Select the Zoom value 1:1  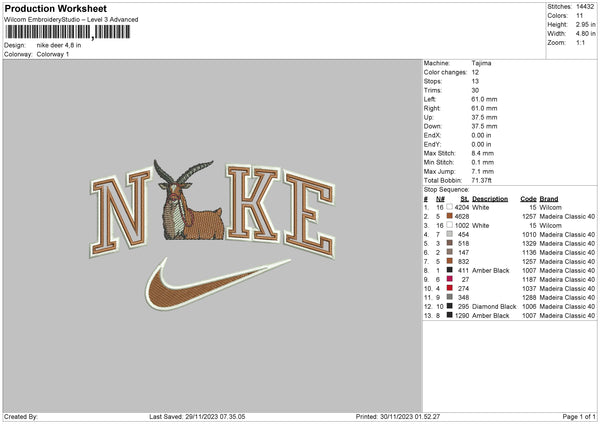(580, 42)
